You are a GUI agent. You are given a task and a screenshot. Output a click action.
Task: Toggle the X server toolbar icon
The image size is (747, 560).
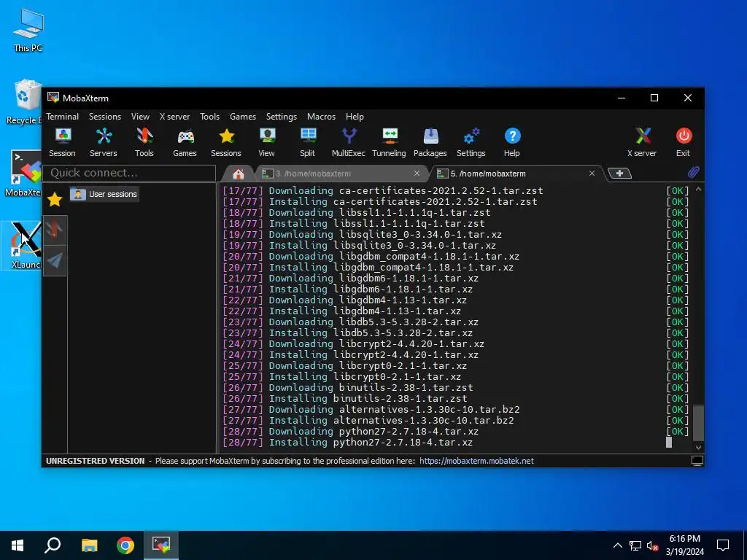point(642,142)
